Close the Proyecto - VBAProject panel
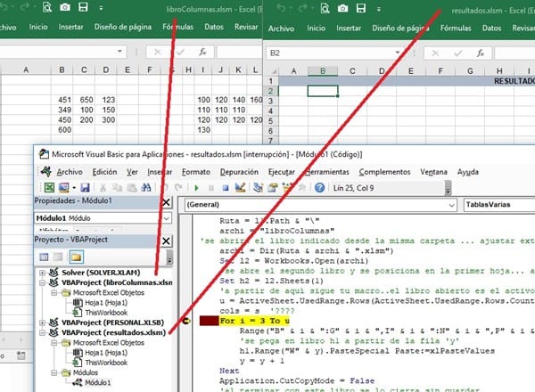 [x=166, y=241]
